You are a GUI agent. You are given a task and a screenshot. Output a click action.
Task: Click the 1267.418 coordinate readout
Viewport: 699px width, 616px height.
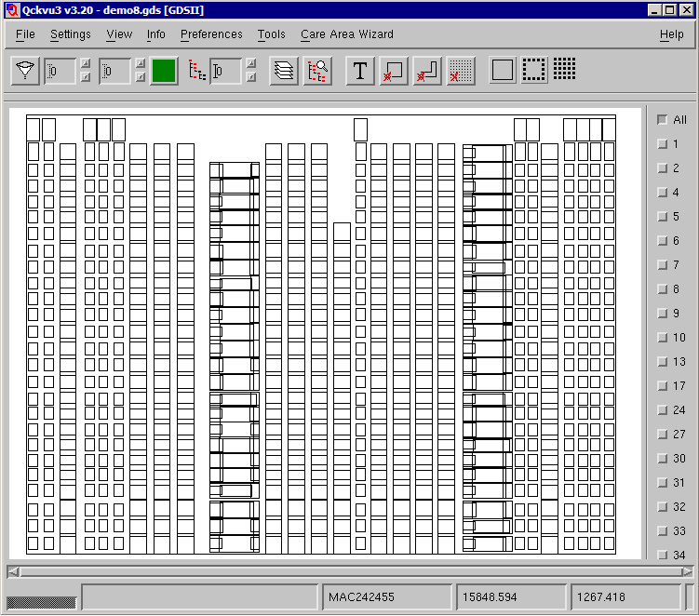601,596
